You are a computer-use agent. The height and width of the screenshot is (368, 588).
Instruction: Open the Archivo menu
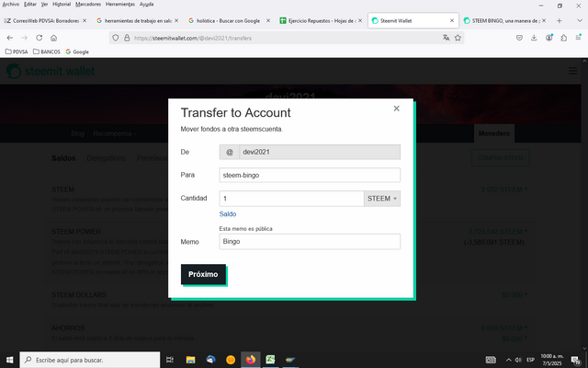tap(10, 4)
